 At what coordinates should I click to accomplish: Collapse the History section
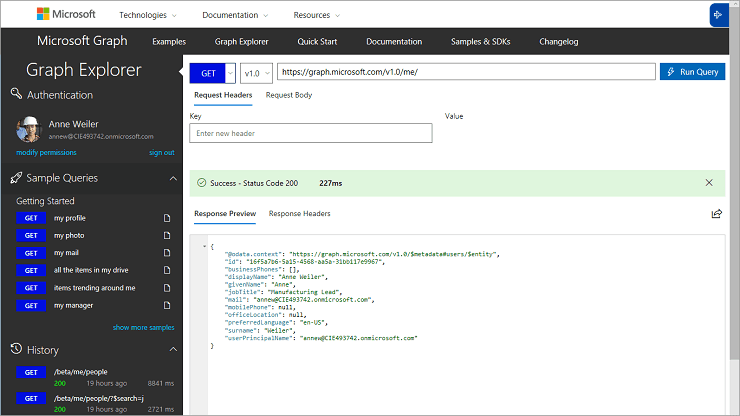[173, 349]
